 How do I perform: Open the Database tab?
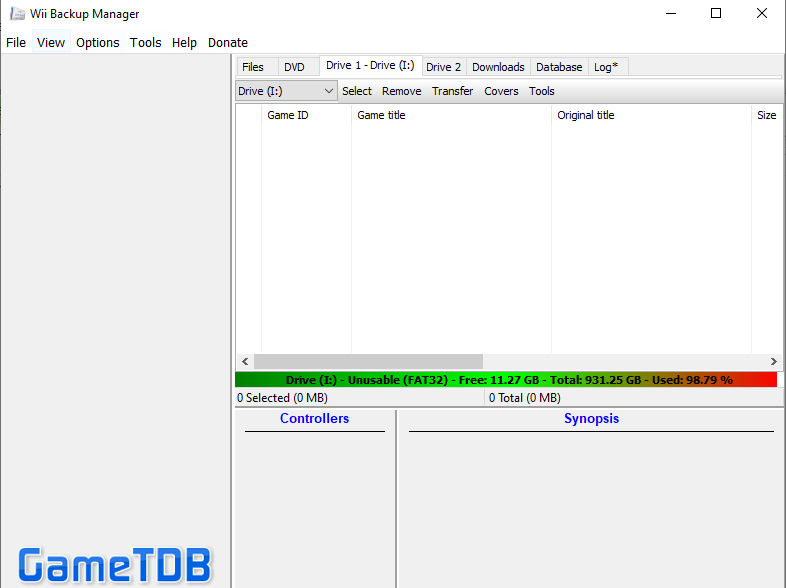[x=559, y=67]
